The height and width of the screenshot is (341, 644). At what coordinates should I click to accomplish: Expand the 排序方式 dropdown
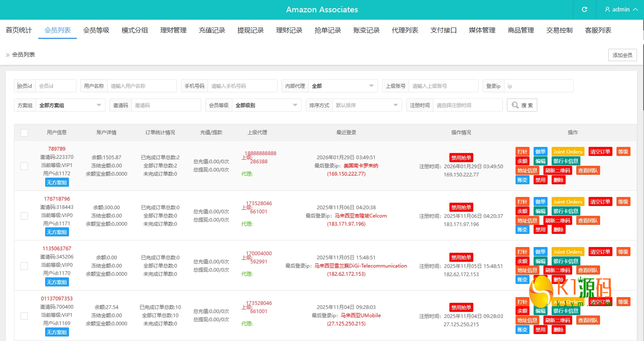coord(367,105)
